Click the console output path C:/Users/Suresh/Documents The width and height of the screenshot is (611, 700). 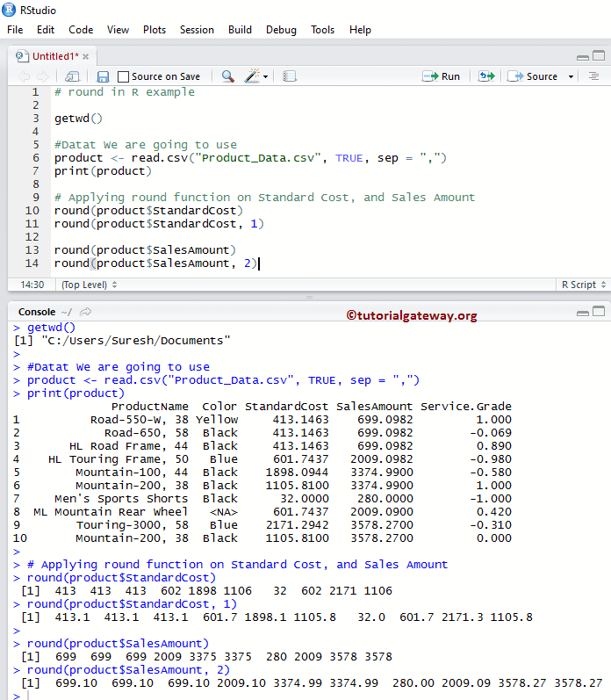(x=136, y=341)
